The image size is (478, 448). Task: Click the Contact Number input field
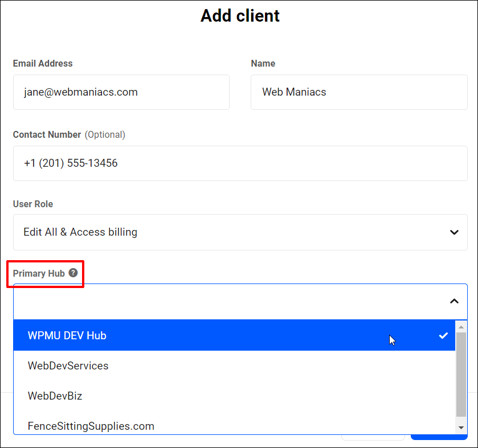click(x=240, y=163)
